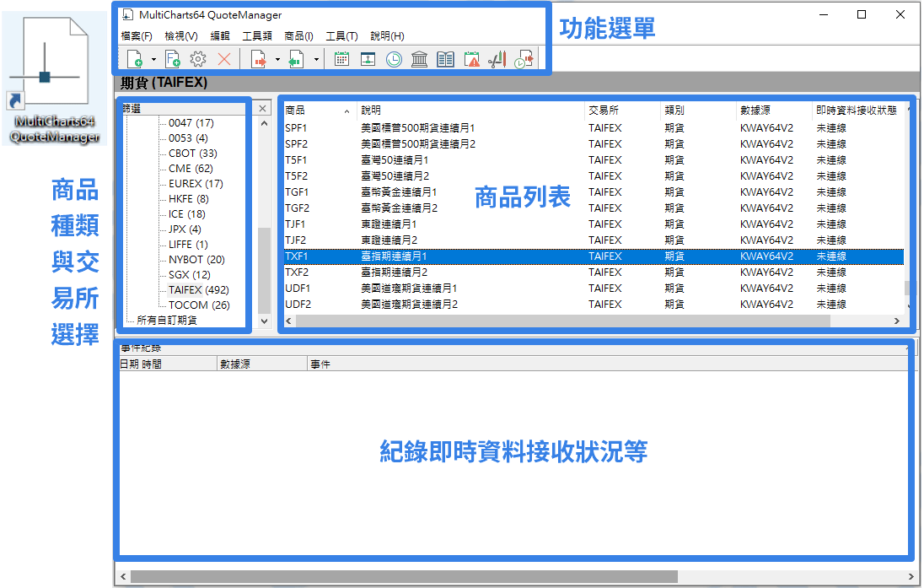This screenshot has width=924, height=588.
Task: Select CBOT (33) in filter tree
Action: (193, 154)
